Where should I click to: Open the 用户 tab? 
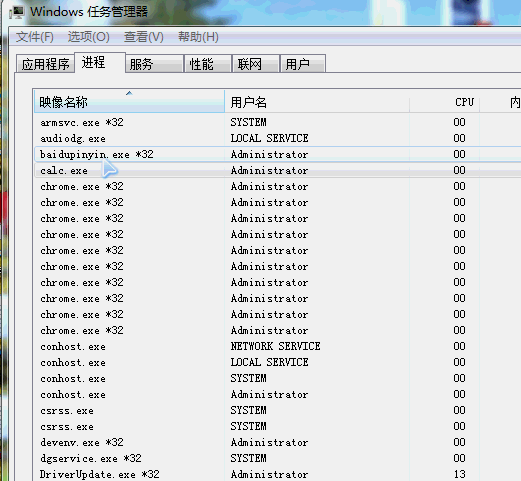tap(303, 64)
